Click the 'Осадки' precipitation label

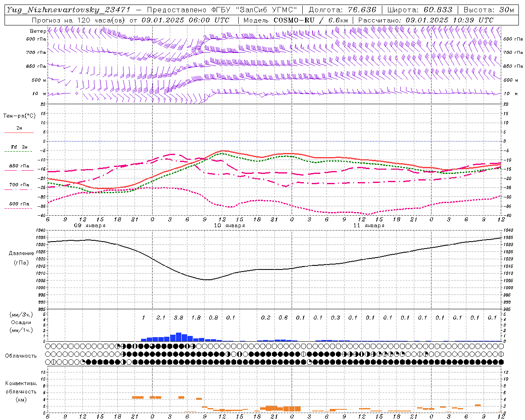21,322
